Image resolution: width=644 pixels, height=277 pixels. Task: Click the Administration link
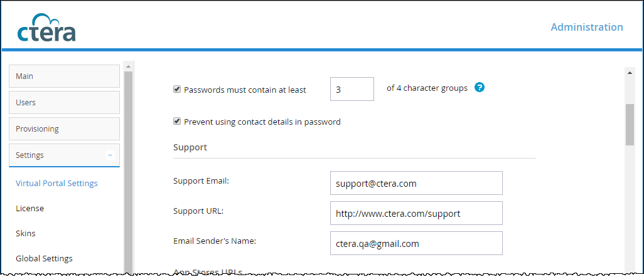pyautogui.click(x=586, y=27)
